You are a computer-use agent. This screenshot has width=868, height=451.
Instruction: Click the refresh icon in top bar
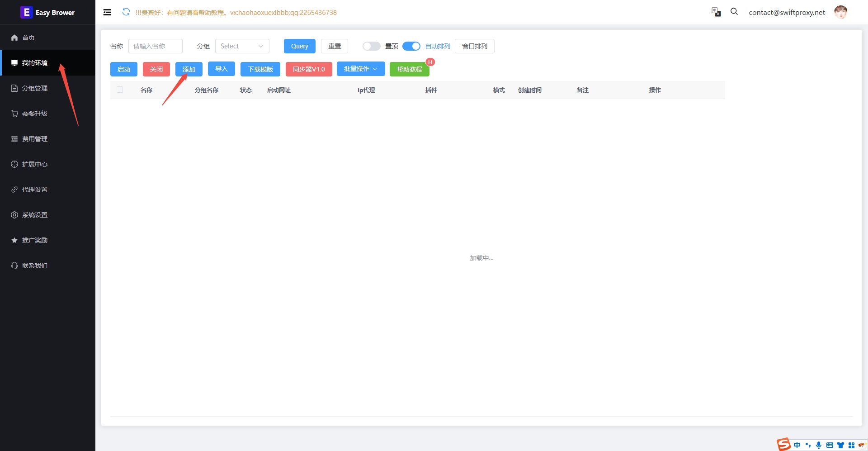point(126,12)
